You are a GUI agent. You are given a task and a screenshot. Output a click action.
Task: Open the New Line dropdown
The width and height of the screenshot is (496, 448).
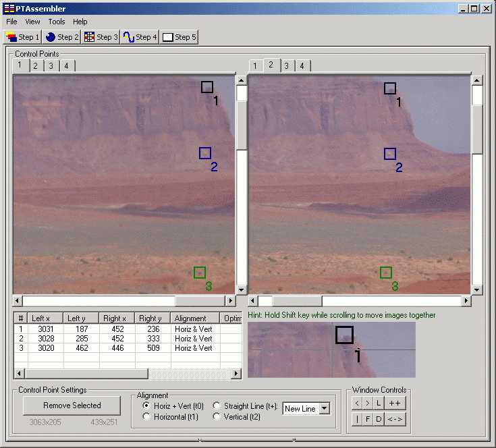tap(325, 408)
